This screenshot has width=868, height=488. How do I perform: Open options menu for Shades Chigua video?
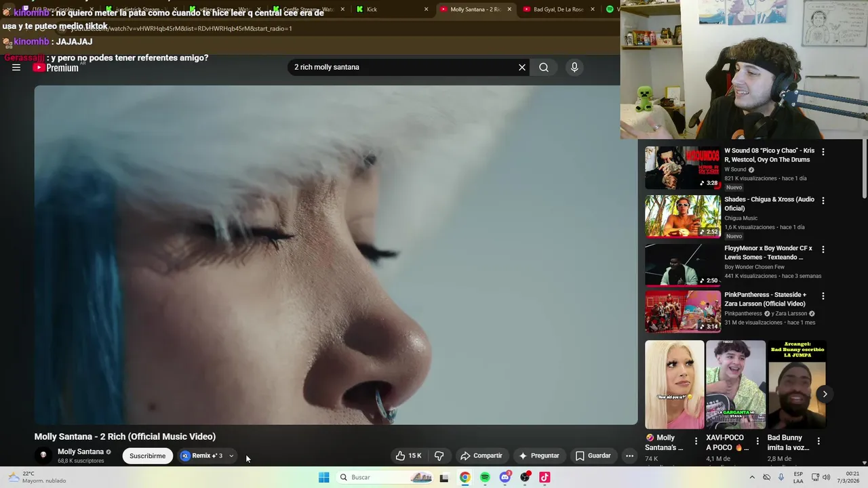click(x=823, y=201)
